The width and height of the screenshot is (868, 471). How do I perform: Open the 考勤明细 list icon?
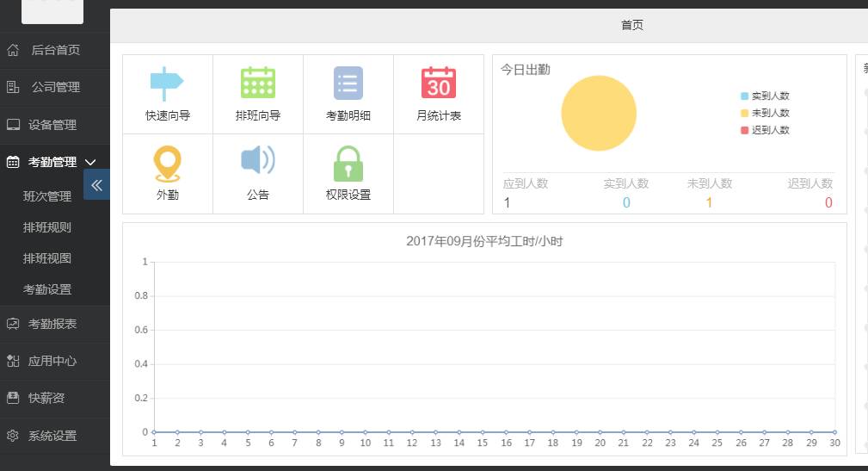pos(348,84)
